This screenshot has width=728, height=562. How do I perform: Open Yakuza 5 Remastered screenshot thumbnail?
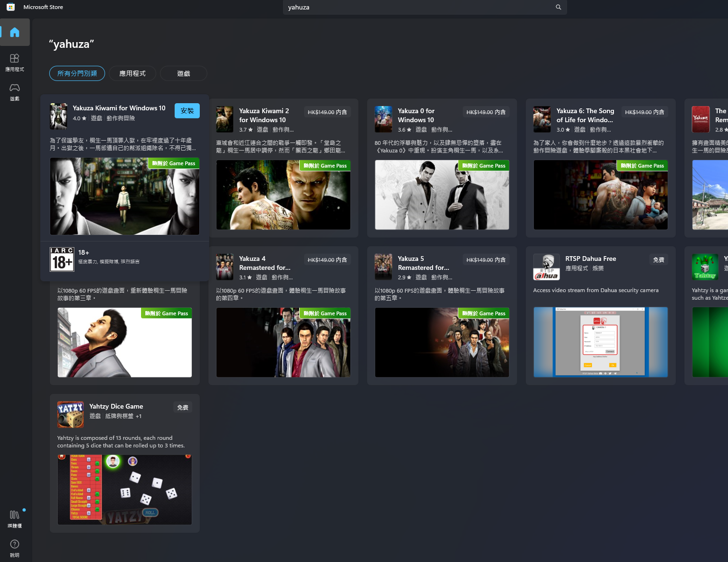click(x=442, y=342)
